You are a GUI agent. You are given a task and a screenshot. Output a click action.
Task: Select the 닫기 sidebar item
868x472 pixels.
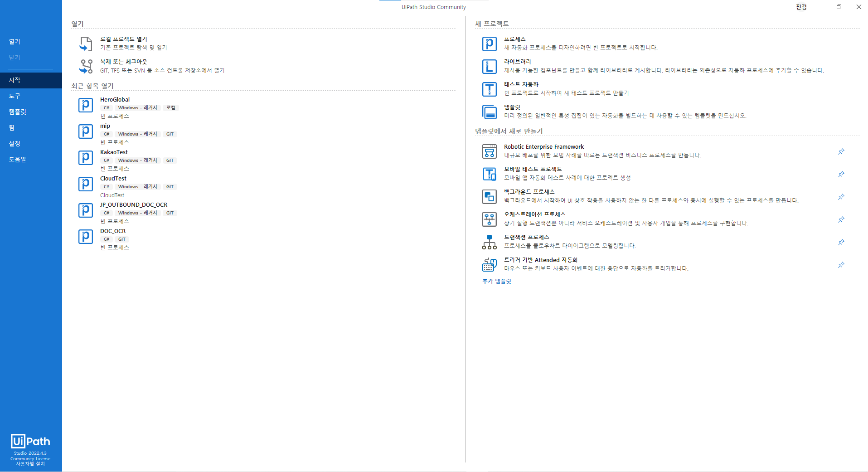pos(31,57)
